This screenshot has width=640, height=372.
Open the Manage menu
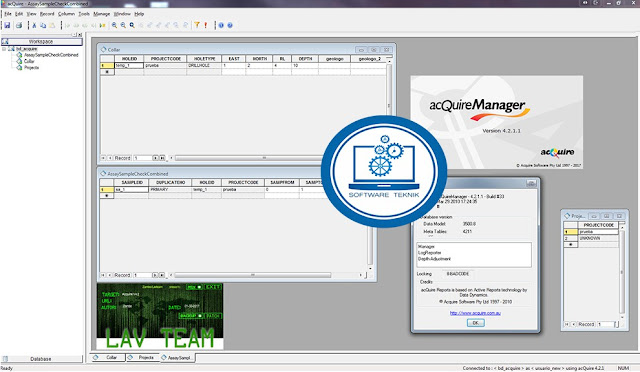tap(102, 14)
